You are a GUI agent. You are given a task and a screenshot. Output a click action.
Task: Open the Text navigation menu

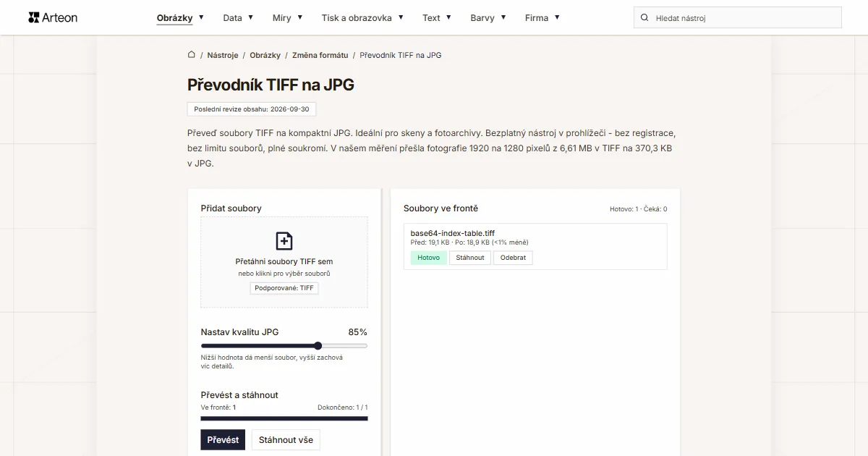click(x=437, y=17)
